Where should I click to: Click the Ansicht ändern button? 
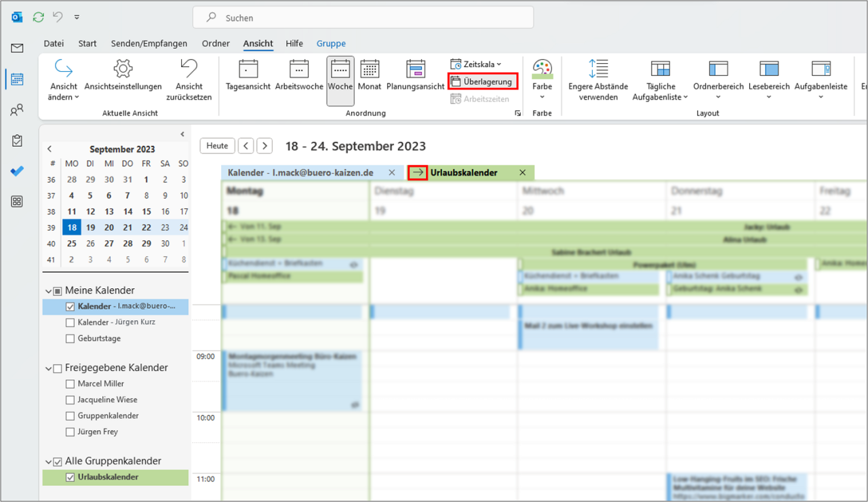coord(64,80)
